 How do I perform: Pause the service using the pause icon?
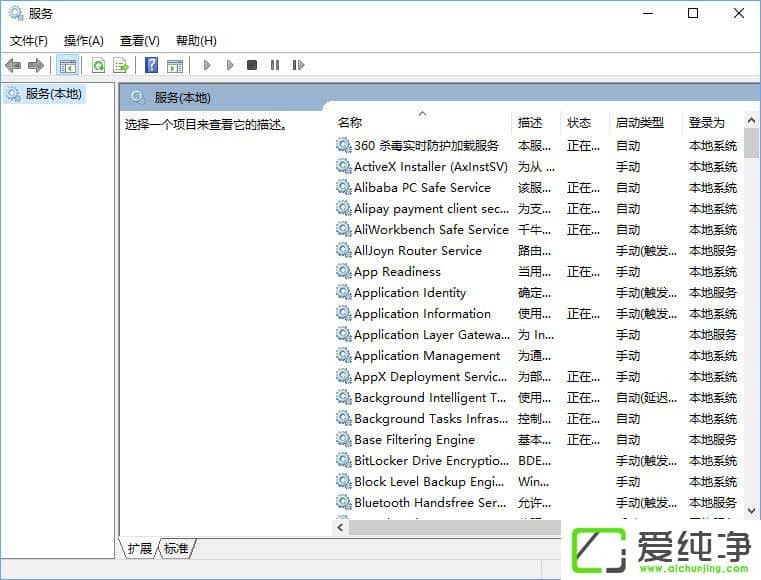(x=275, y=65)
